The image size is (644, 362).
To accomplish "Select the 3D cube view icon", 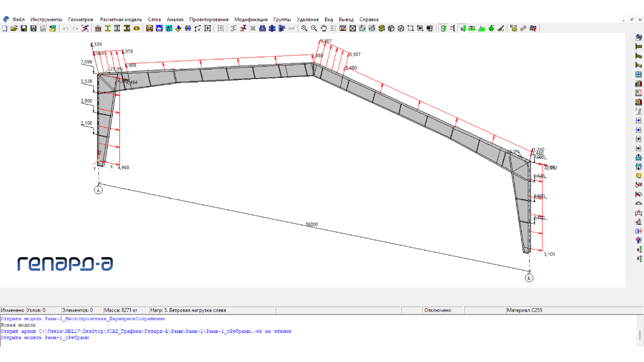I will click(391, 29).
